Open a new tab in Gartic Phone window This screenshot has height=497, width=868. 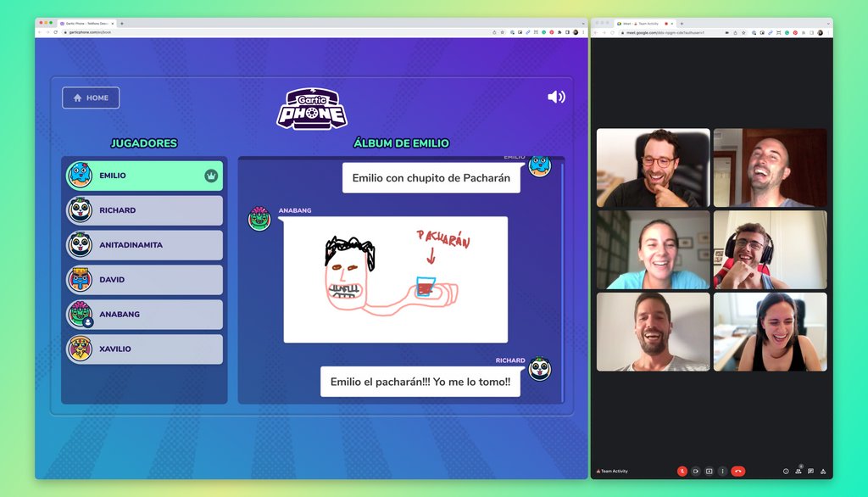click(x=122, y=23)
